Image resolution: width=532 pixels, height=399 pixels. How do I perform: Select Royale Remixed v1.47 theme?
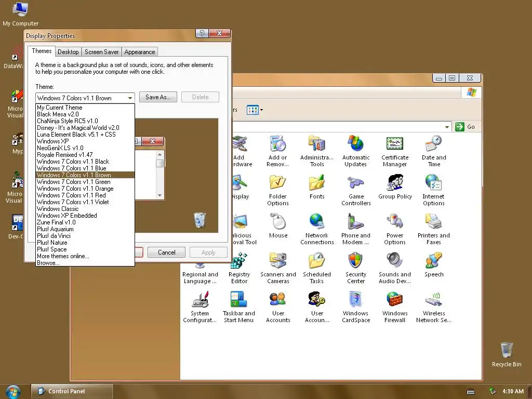click(85, 155)
